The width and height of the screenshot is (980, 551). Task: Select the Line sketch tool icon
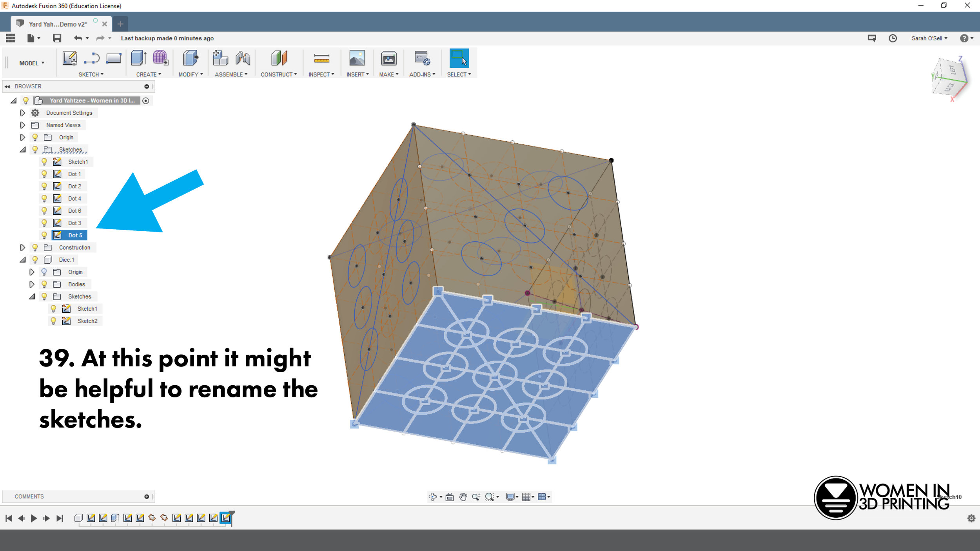click(92, 58)
